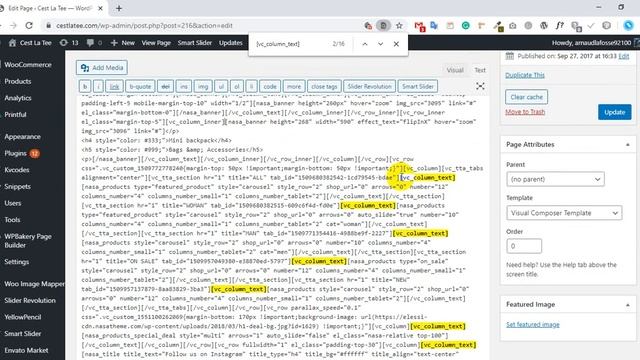Open New content menu in admin bar

(x=123, y=42)
